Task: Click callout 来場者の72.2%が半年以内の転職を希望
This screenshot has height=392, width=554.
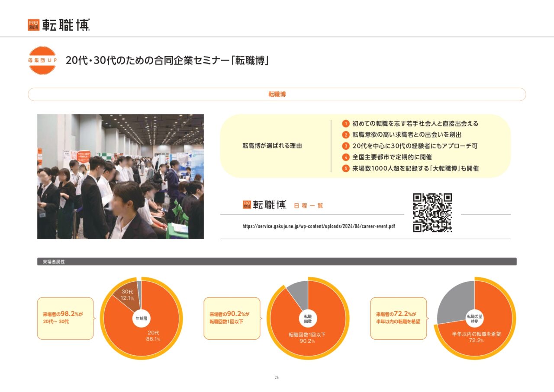Action: coord(399,318)
